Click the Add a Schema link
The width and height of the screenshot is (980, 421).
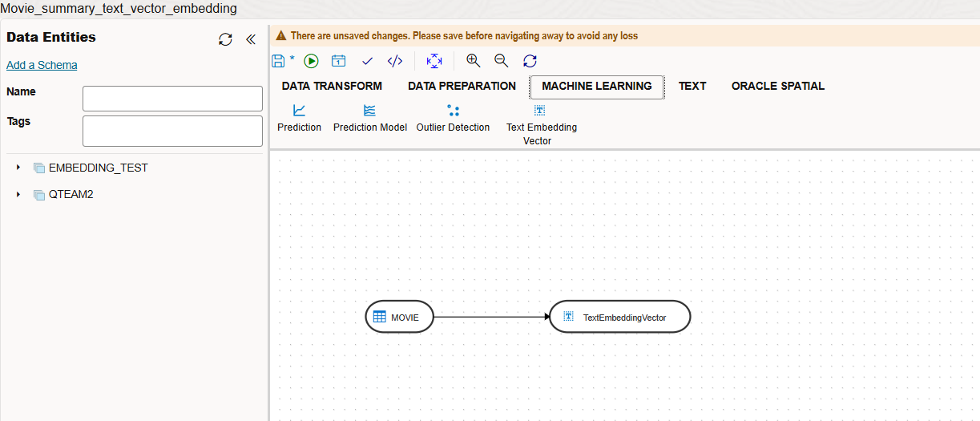(x=42, y=65)
